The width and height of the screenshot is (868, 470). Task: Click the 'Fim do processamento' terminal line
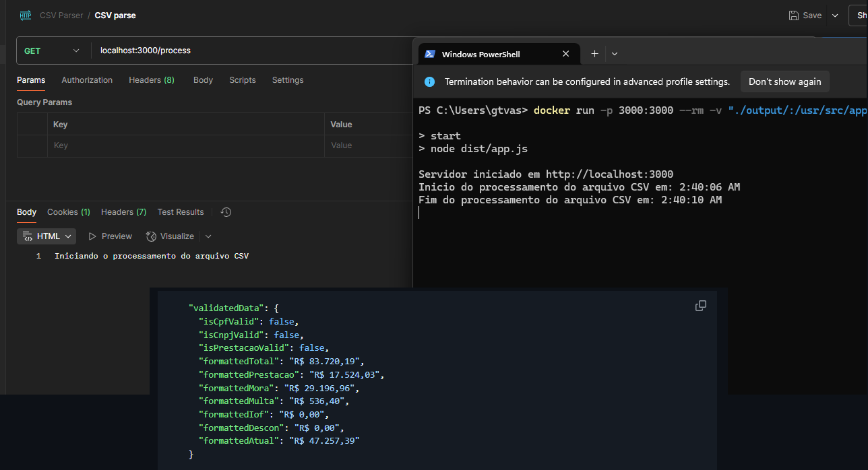tap(570, 200)
